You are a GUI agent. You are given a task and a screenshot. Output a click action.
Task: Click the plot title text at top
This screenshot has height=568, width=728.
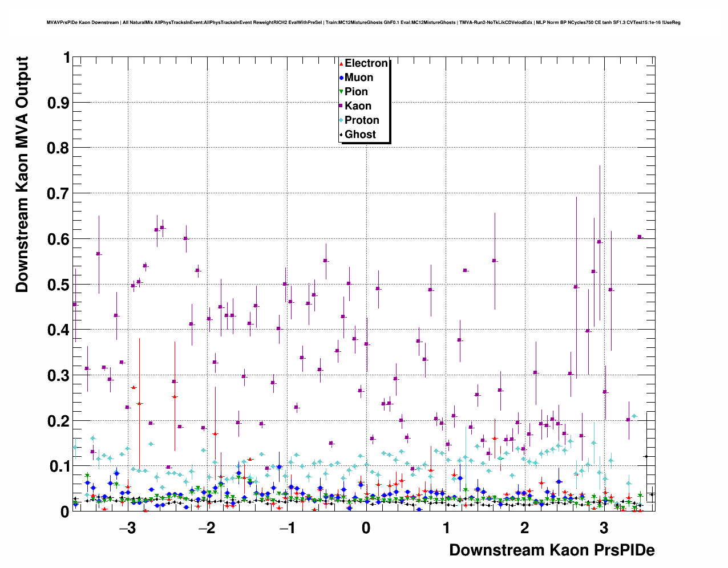coord(363,23)
